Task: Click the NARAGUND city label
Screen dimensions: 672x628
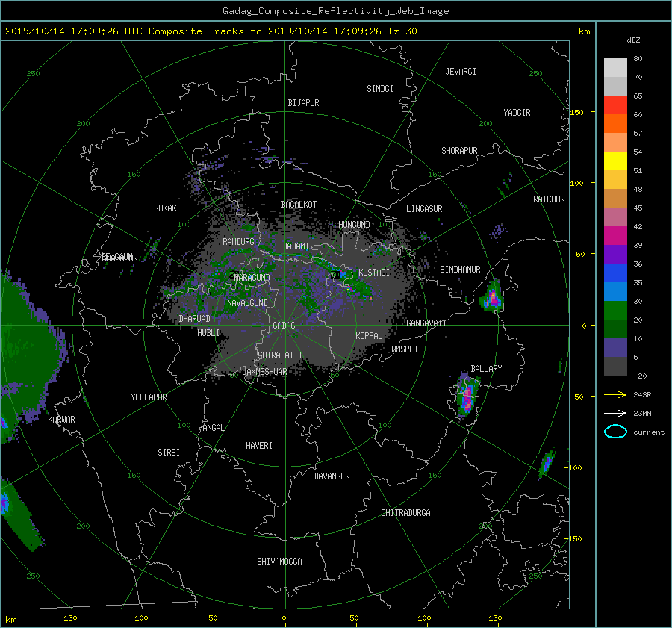Action: pyautogui.click(x=252, y=277)
